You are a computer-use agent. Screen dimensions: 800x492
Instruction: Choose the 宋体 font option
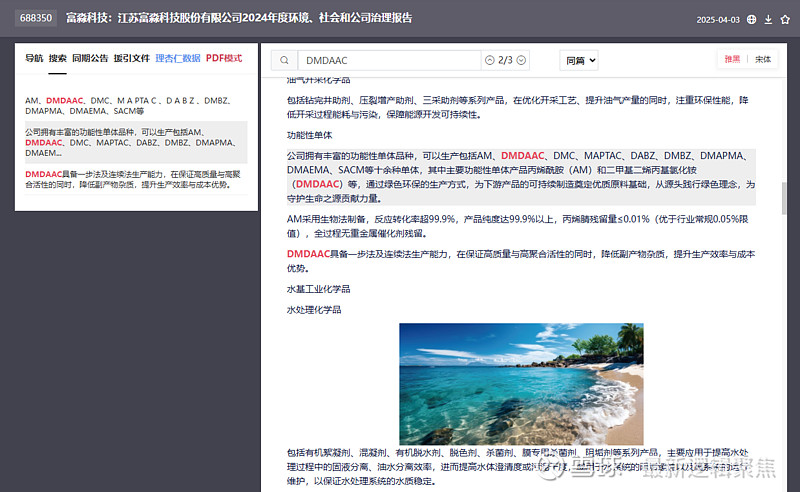(763, 59)
